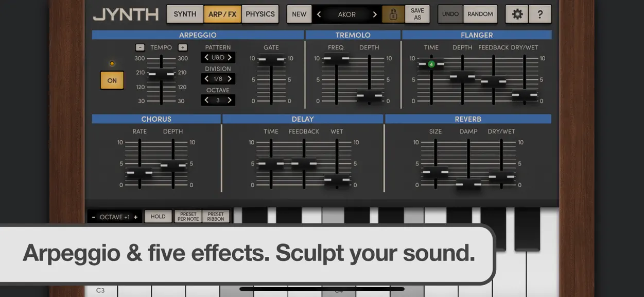Click the 1/8 division value
The height and width of the screenshot is (297, 644).
pos(218,79)
